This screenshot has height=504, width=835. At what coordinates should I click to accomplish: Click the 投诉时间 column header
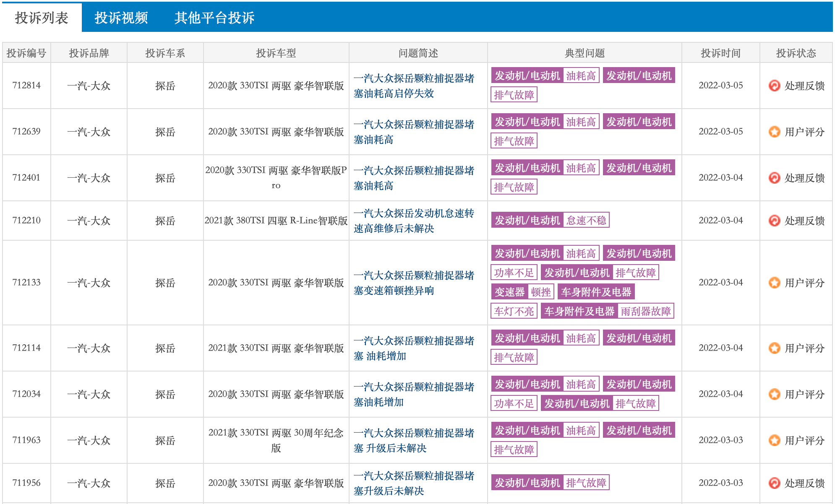tap(720, 53)
